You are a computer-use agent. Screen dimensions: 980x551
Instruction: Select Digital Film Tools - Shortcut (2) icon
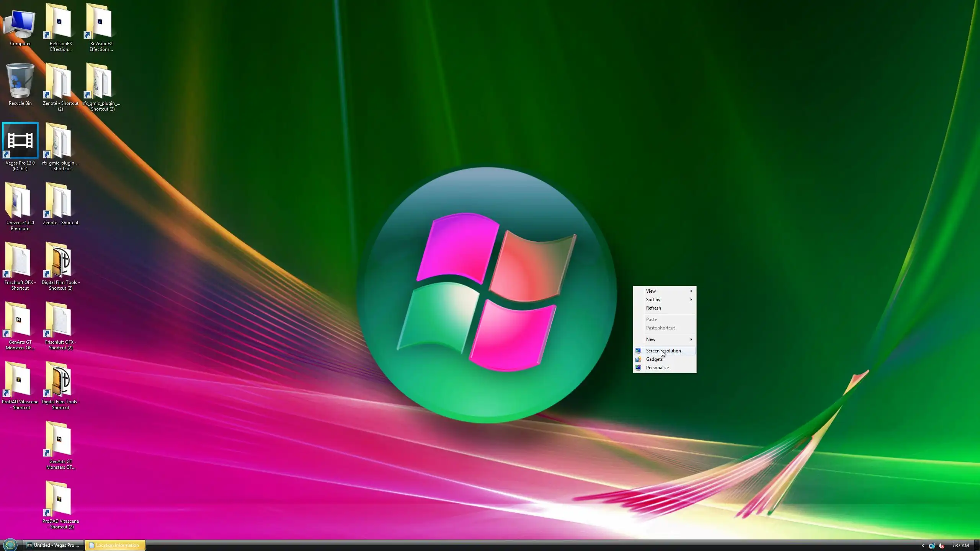tap(59, 261)
